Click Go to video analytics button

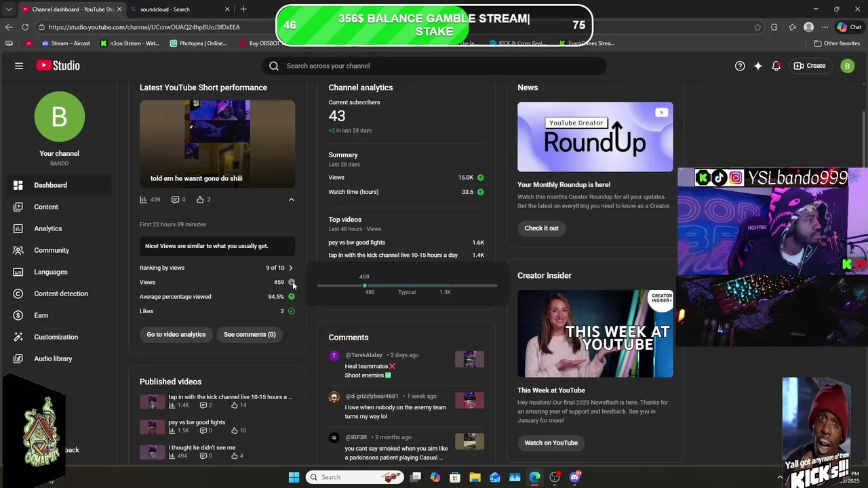click(176, 334)
